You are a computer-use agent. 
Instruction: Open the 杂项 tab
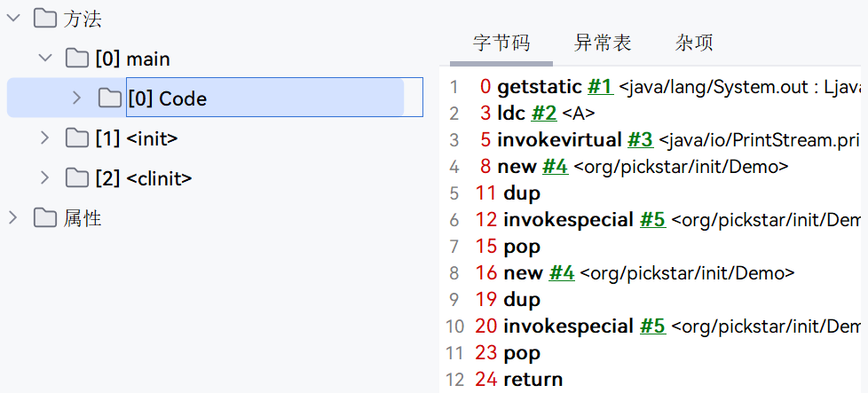tap(694, 43)
